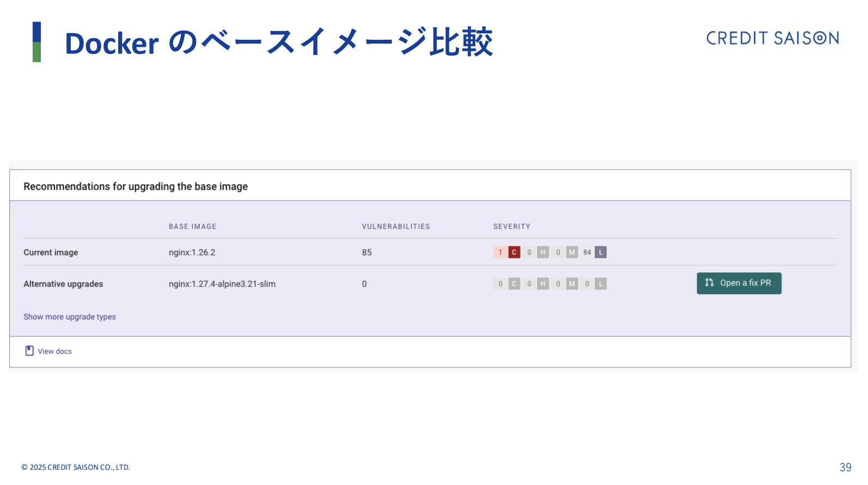The image size is (868, 485).
Task: Click the CREDIT SAISON logo
Action: coord(773,38)
